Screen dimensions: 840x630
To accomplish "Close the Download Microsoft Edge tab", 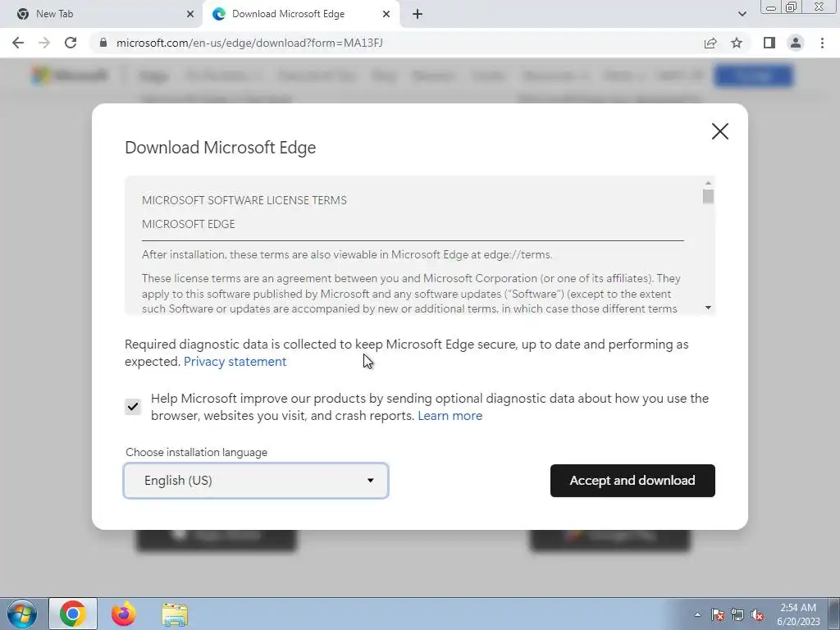I will 386,14.
